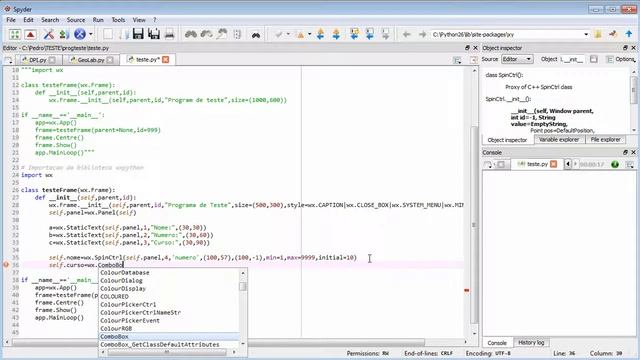Open the Source menu
Image resolution: width=640 pixels, height=360 pixels.
point(76,20)
